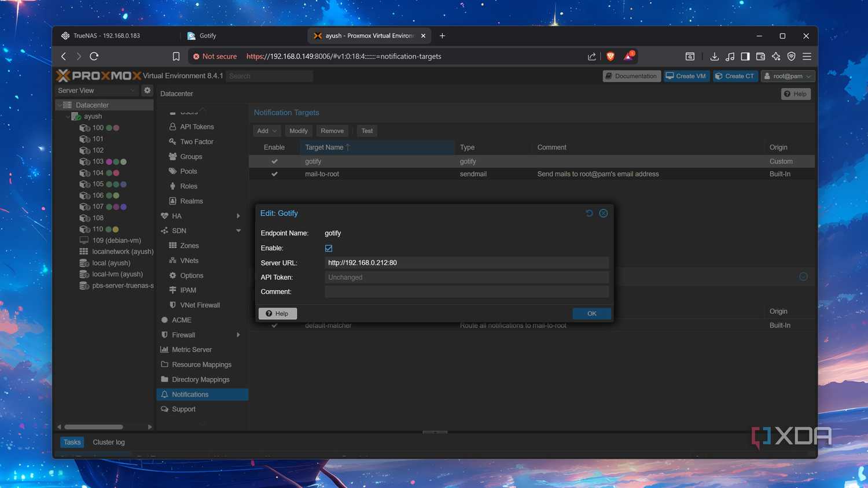Collapse the SDN menu section
The image size is (868, 488).
[x=238, y=231]
